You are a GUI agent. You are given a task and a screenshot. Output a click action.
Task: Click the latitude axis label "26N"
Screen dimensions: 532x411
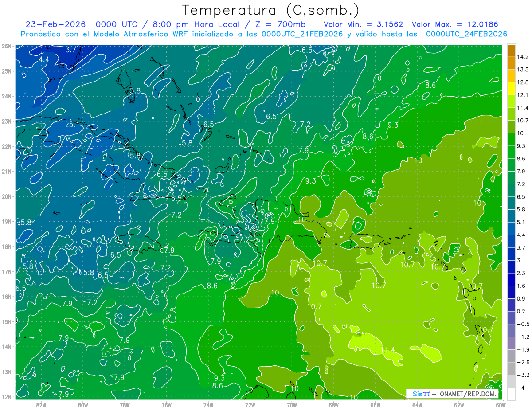[x=6, y=46]
